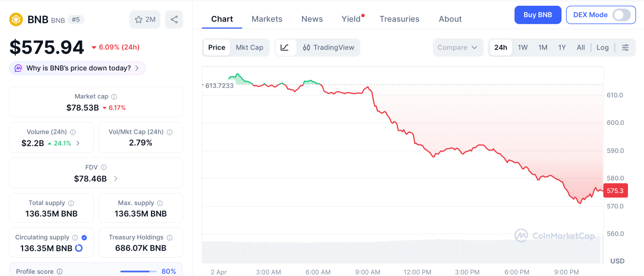
Task: Click the Profile score progress bar
Action: click(x=138, y=271)
